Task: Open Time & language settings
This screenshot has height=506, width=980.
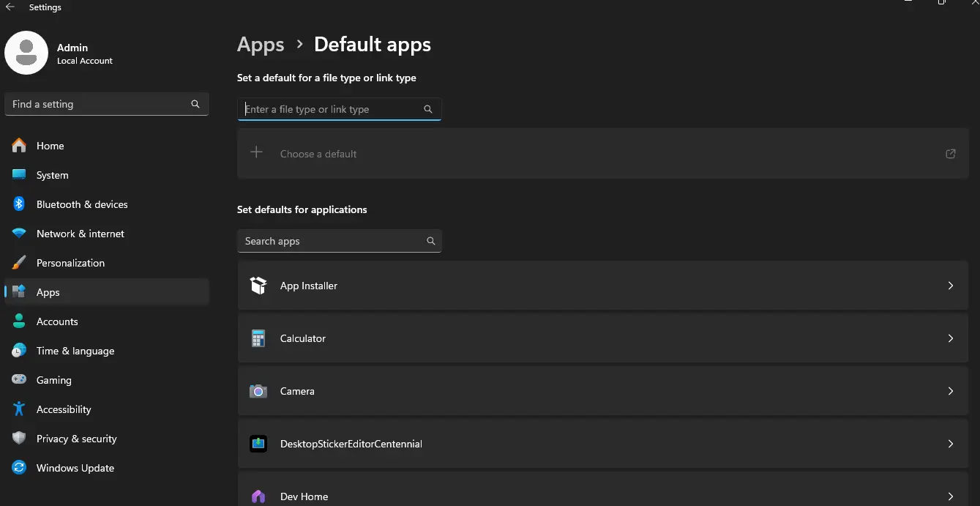Action: pos(107,351)
